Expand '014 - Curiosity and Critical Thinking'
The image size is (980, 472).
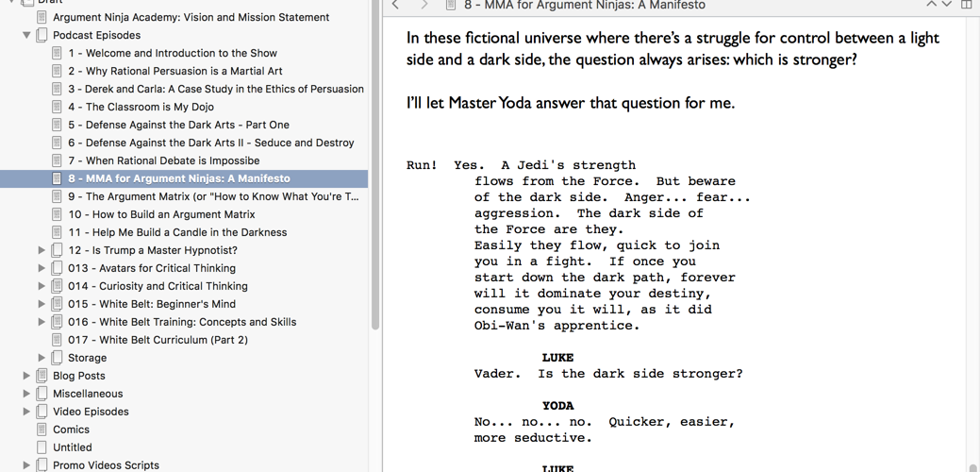[x=42, y=286]
